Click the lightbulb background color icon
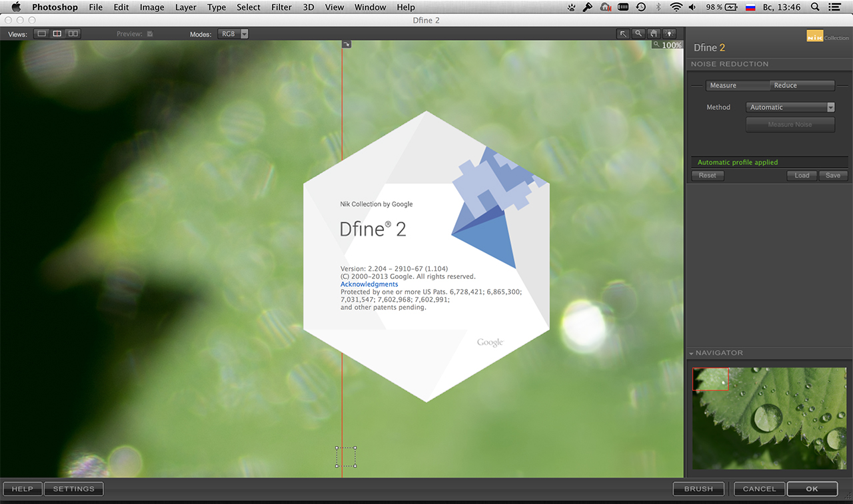Screen dimensions: 853x504 coord(669,33)
